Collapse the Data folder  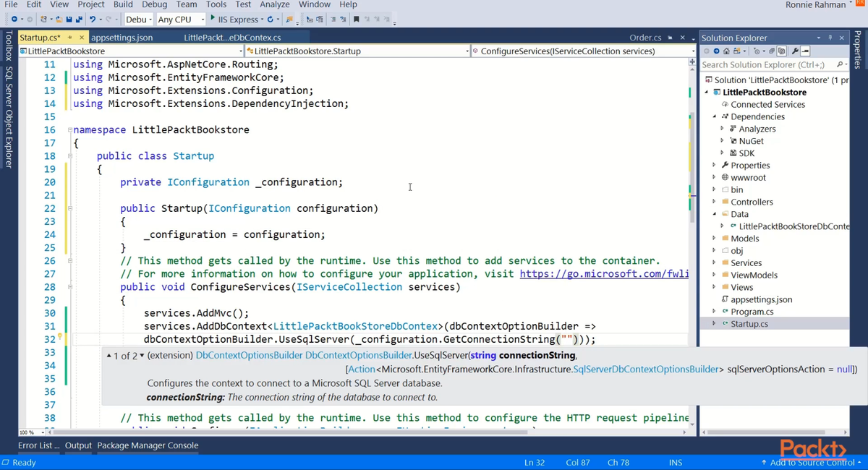[x=715, y=214]
